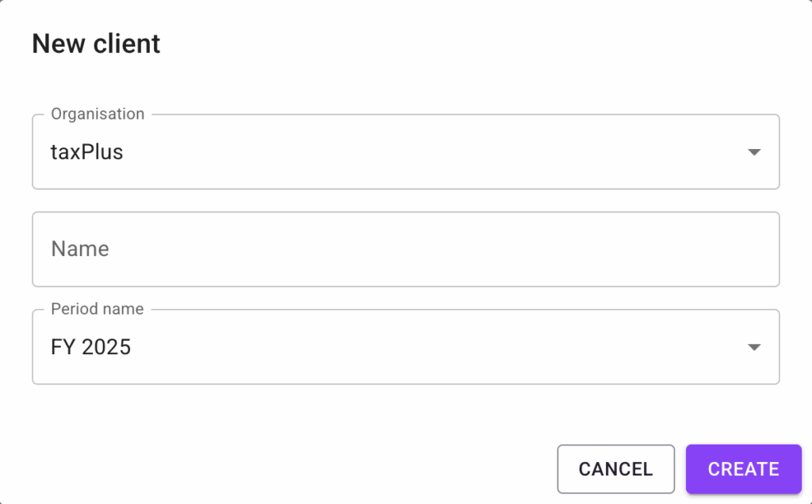Click the Organisation field label
The image size is (812, 504).
click(x=97, y=114)
